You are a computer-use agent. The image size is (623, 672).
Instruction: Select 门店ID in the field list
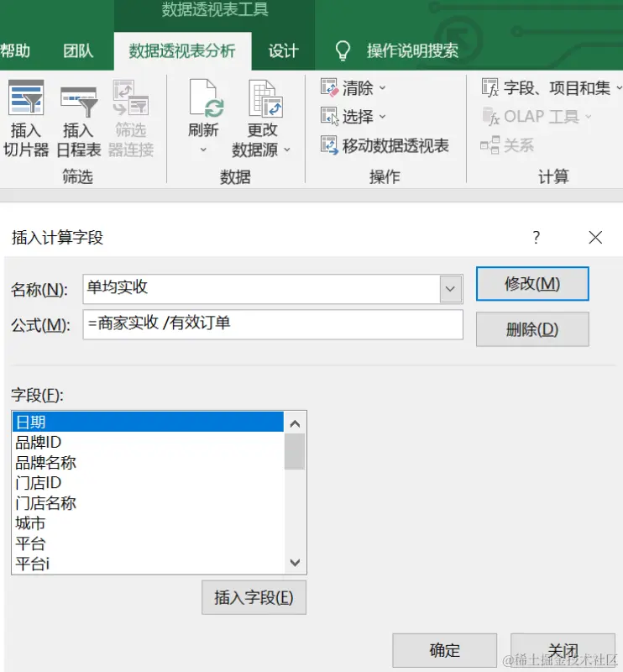point(148,482)
